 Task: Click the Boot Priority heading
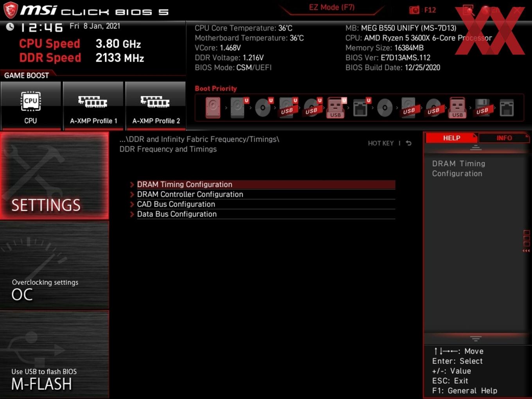click(x=216, y=88)
